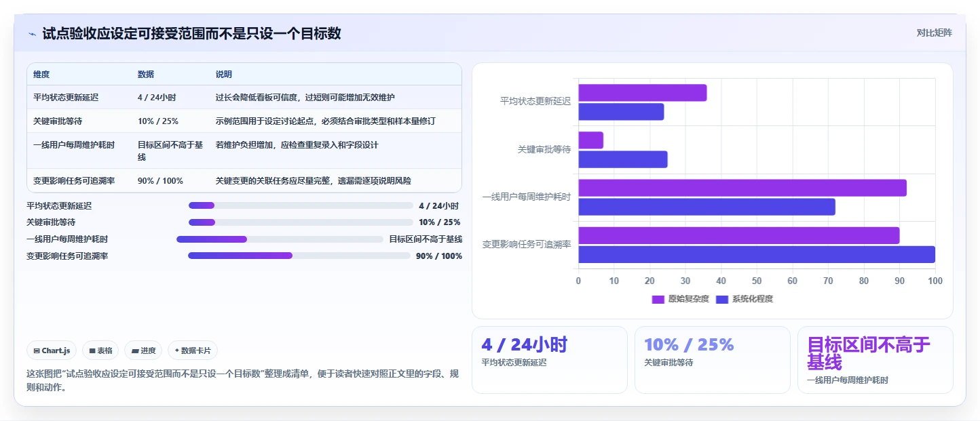This screenshot has height=421, width=980.
Task: Click the 变更影响任务可追溯率 progress bar
Action: 299,256
